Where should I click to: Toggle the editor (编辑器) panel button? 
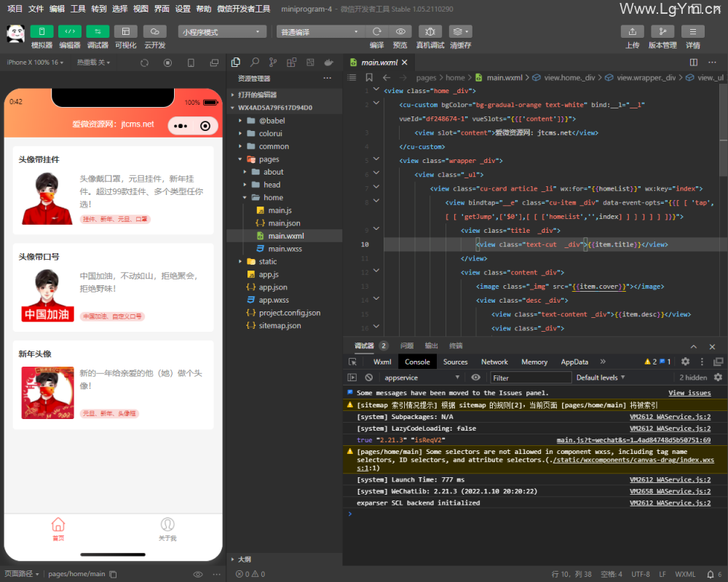point(70,31)
